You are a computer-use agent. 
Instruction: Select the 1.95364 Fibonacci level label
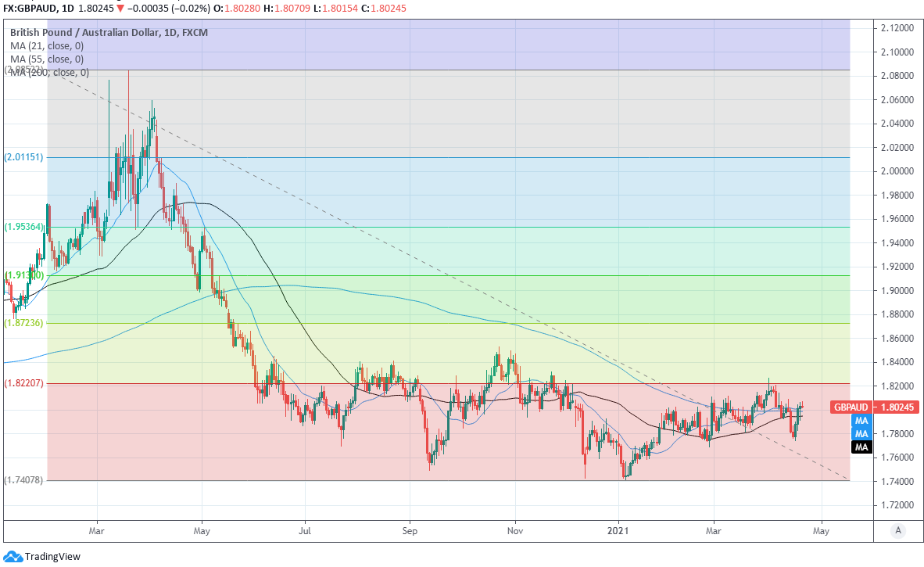(23, 227)
